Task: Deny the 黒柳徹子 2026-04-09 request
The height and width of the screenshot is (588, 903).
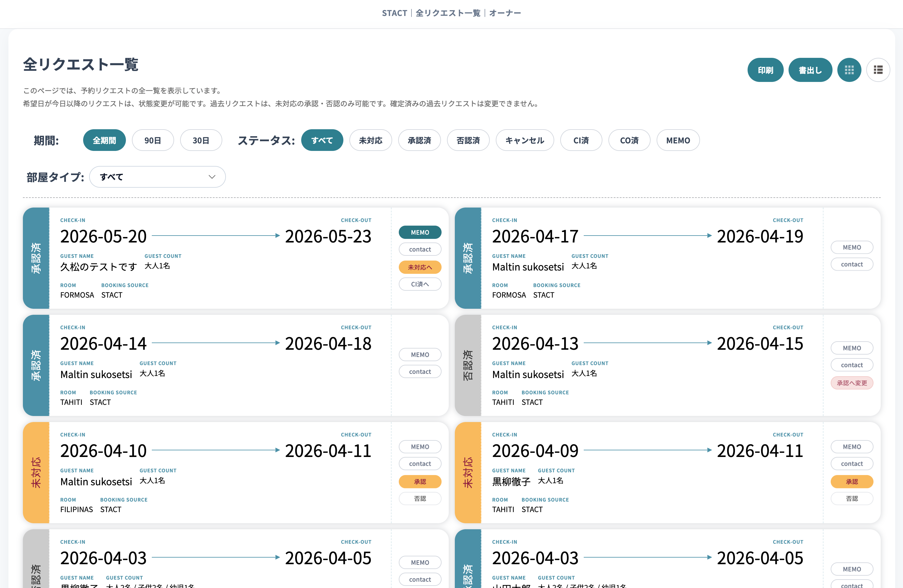Action: (x=852, y=499)
